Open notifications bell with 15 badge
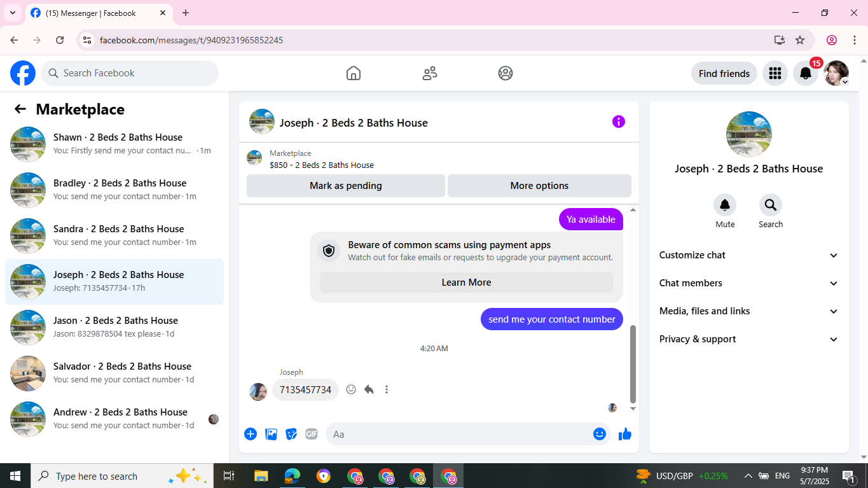868x488 pixels. click(x=806, y=73)
